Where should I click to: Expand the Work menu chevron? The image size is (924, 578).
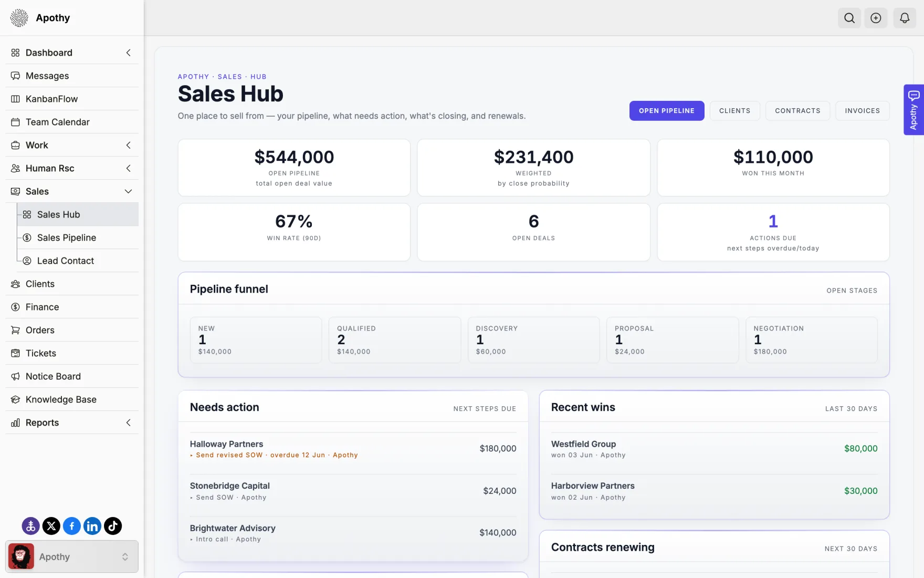pos(128,145)
